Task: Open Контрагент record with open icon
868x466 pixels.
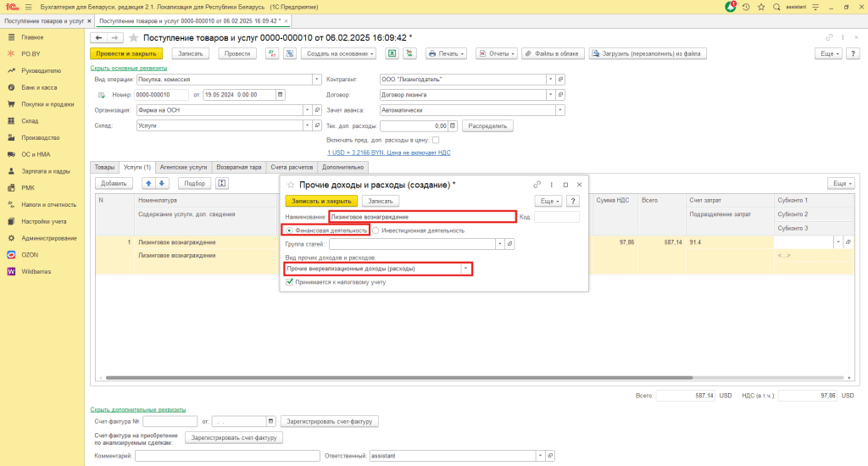Action: (560, 79)
